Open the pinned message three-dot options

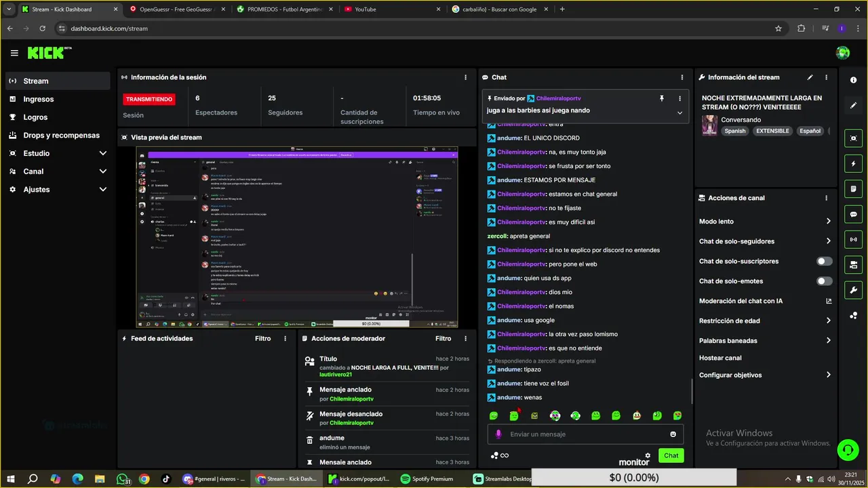pos(679,98)
